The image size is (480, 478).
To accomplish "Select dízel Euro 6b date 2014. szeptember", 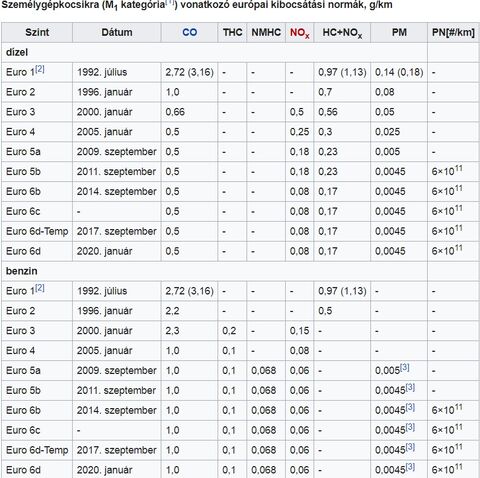I will pyautogui.click(x=117, y=192).
